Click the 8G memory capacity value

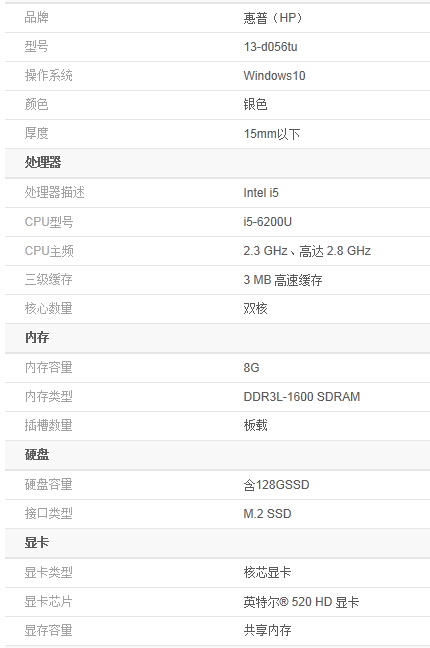click(x=251, y=367)
